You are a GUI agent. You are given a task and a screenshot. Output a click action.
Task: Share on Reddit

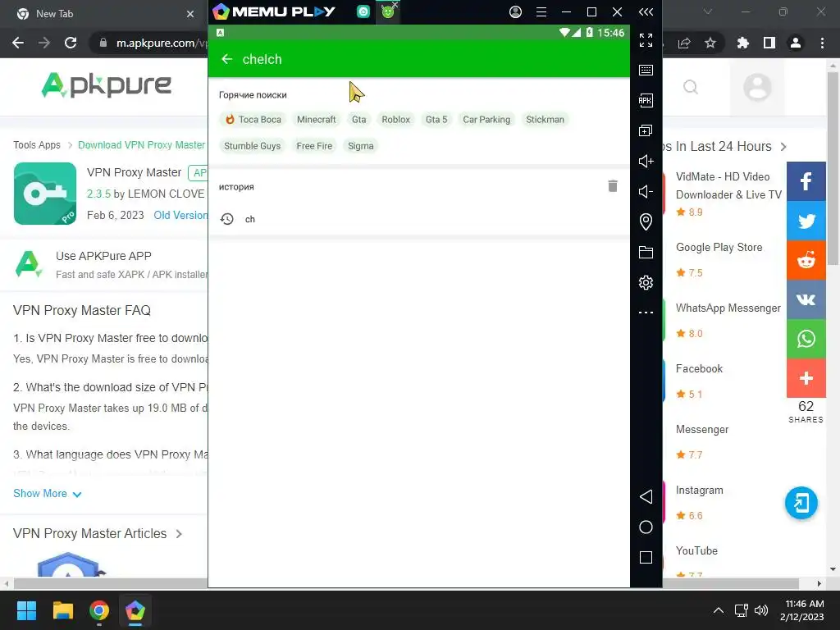pos(806,260)
